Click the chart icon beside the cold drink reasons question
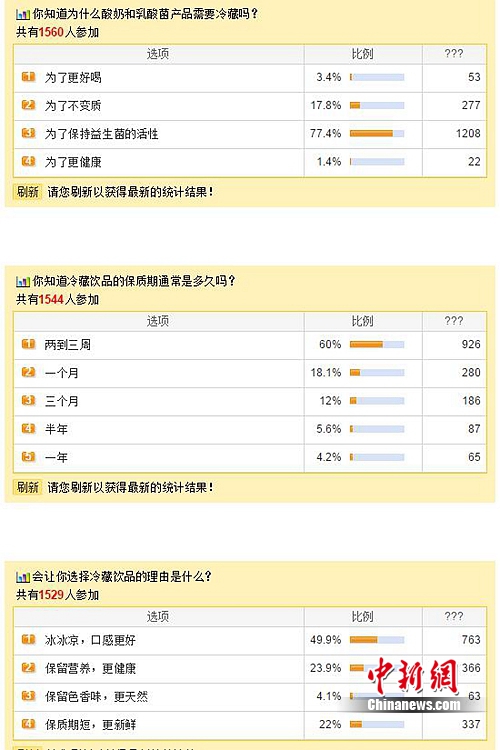Screen dimensions: 500x750 (x=22, y=577)
